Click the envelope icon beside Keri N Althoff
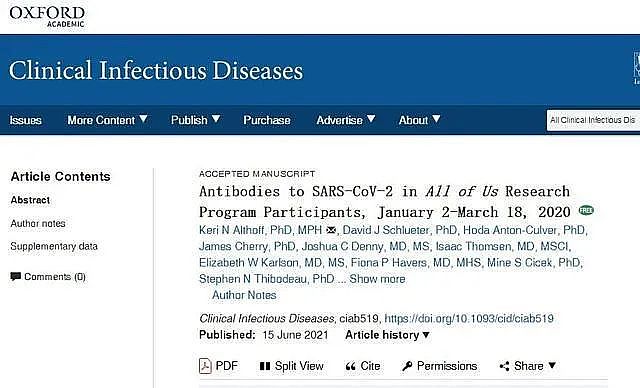 pos(331,230)
